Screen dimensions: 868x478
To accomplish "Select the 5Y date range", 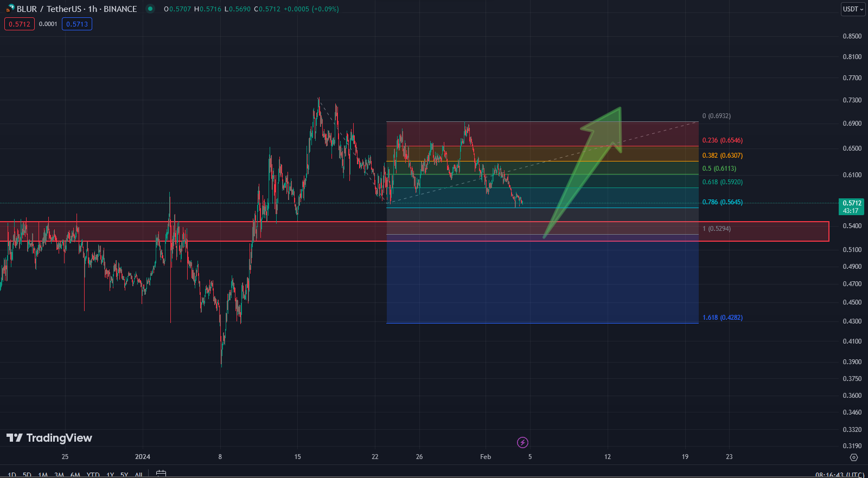I will 124,475.
